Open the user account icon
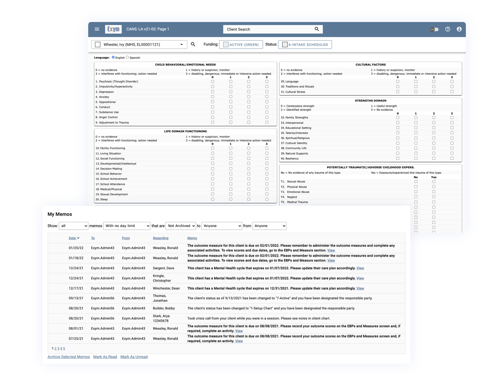 pyautogui.click(x=459, y=29)
